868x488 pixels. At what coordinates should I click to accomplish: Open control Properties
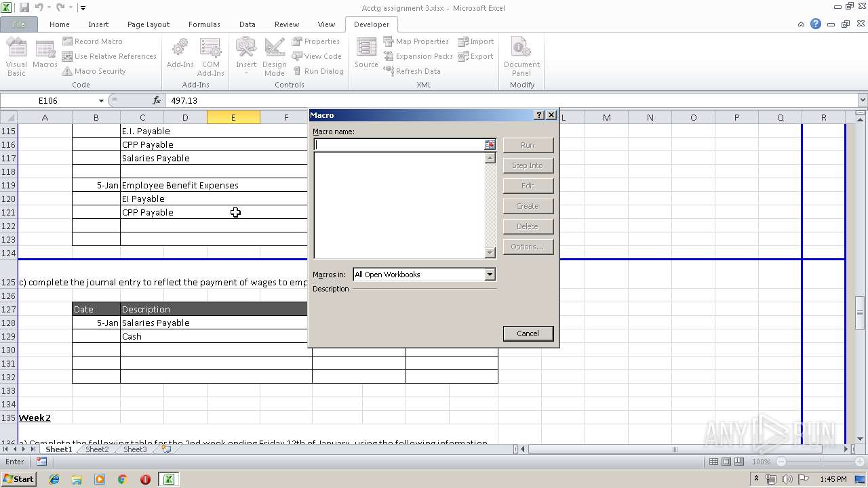316,41
